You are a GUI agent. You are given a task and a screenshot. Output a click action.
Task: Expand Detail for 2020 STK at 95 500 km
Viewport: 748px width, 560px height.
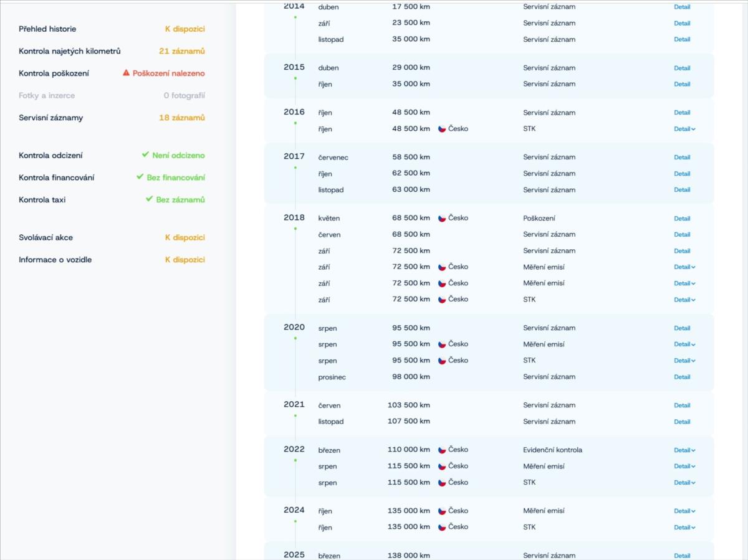coord(684,361)
